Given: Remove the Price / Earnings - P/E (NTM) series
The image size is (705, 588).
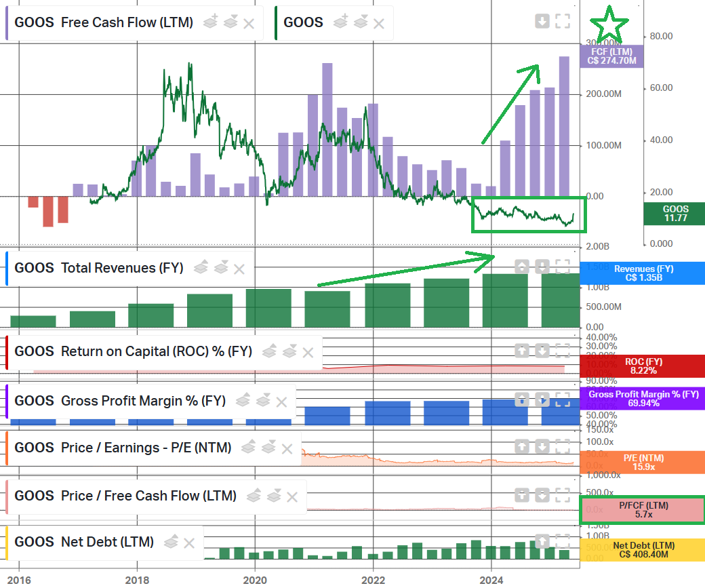Looking at the screenshot, I should (287, 448).
